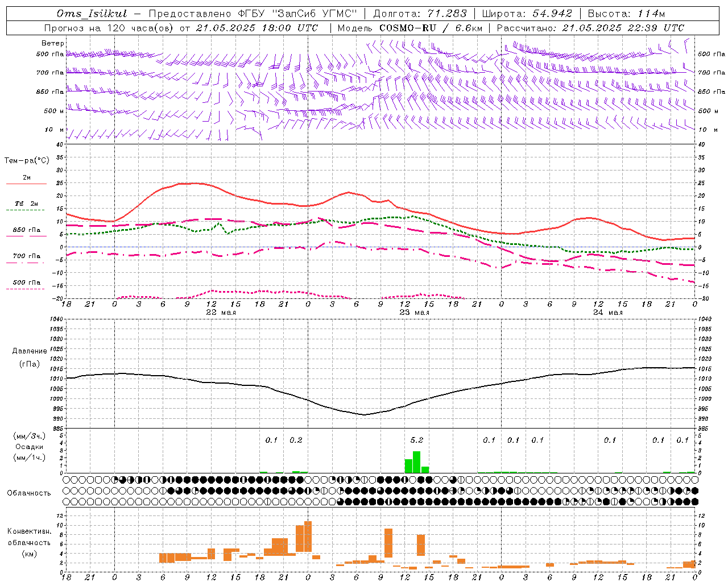This screenshot has height=582, width=728.
Task: Click the "0.2" precipitation total value
Action: pos(296,440)
